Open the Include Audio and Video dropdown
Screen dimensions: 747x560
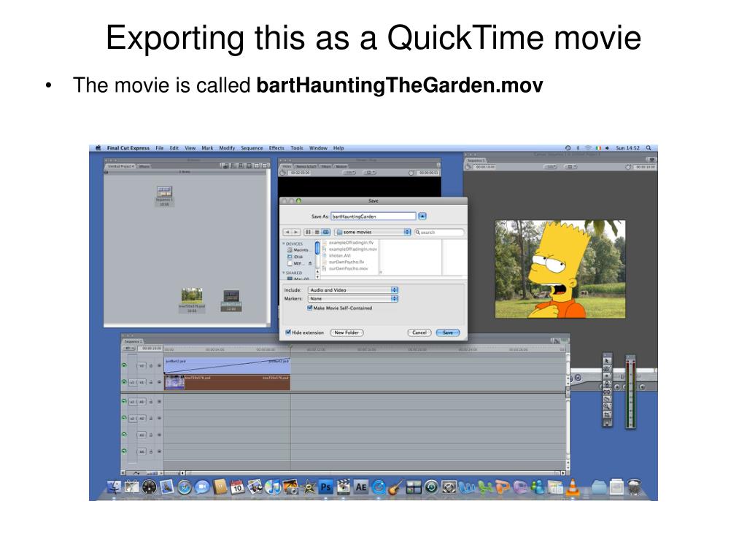click(x=353, y=290)
